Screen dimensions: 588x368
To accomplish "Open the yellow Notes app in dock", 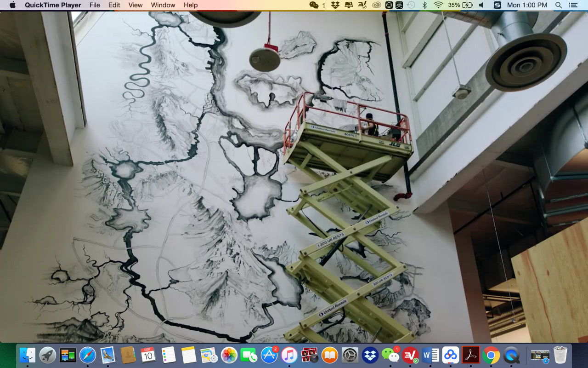I will [x=189, y=355].
